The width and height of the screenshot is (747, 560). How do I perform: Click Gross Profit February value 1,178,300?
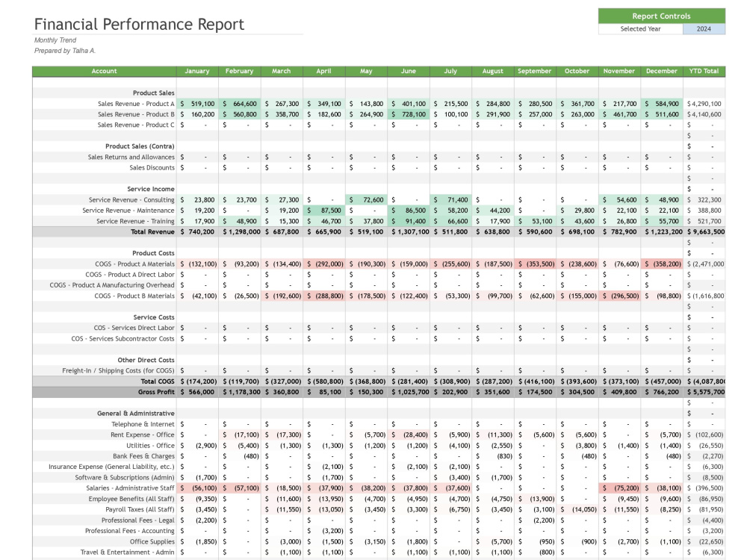[240, 392]
